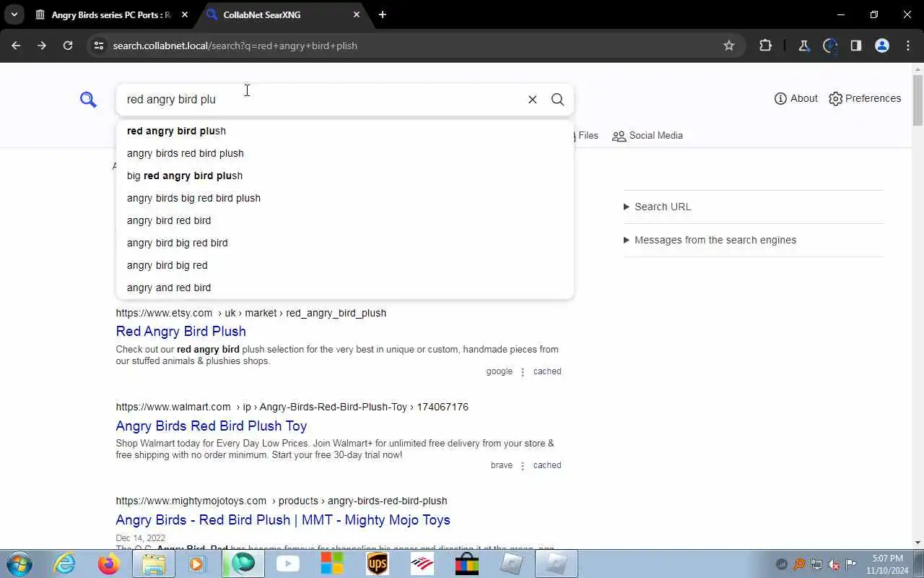Open the YouTube taskbar shortcut
Screen dimensions: 924x578
288,564
